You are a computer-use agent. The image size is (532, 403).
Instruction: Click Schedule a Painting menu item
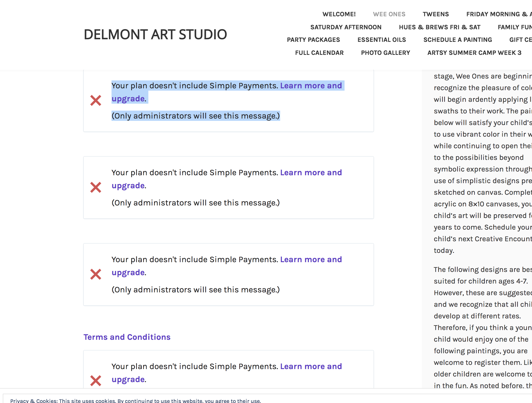click(x=457, y=40)
